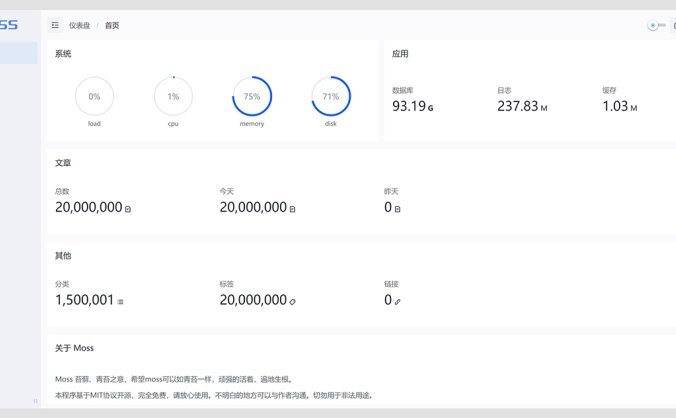This screenshot has width=676, height=418.
Task: Click the document icon beside 总数 count
Action: 128,209
